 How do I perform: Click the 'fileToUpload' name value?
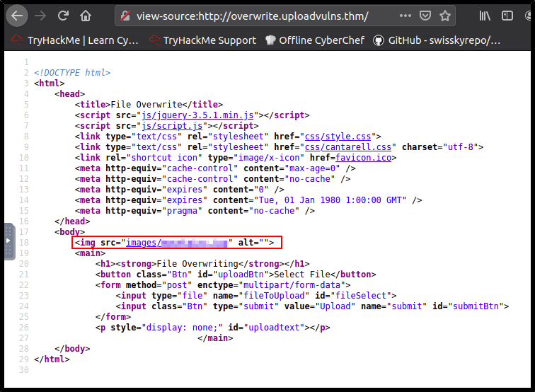(x=274, y=296)
